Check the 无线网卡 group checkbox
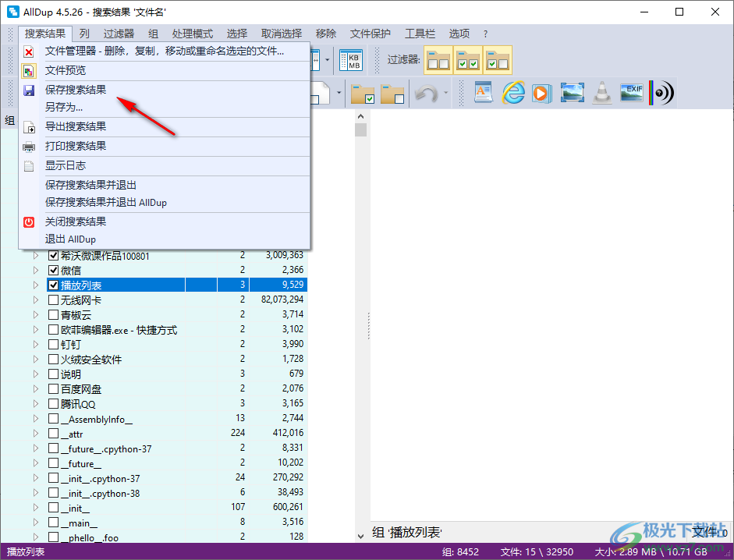 53,300
